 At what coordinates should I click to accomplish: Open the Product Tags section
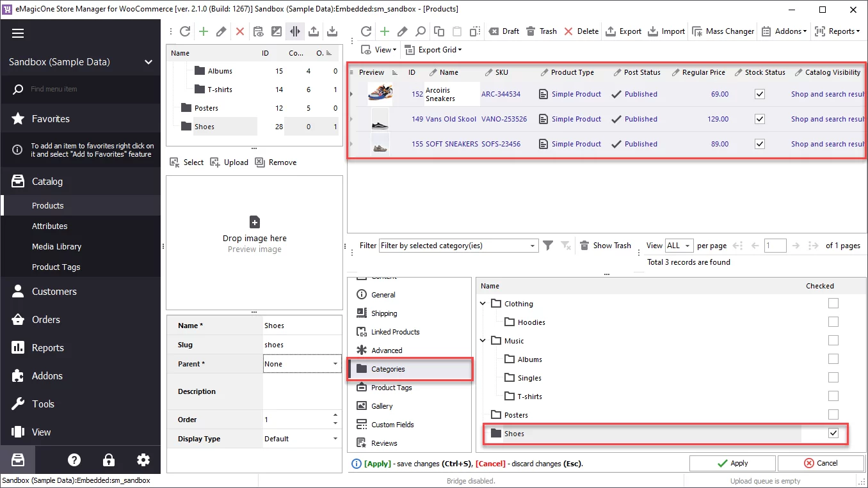click(x=391, y=387)
